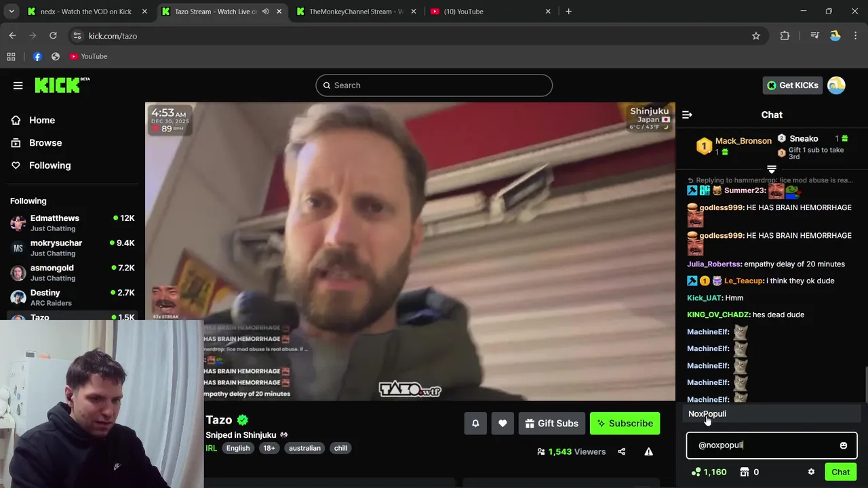Open the Chrome three-dot menu
868x488 pixels.
point(856,36)
